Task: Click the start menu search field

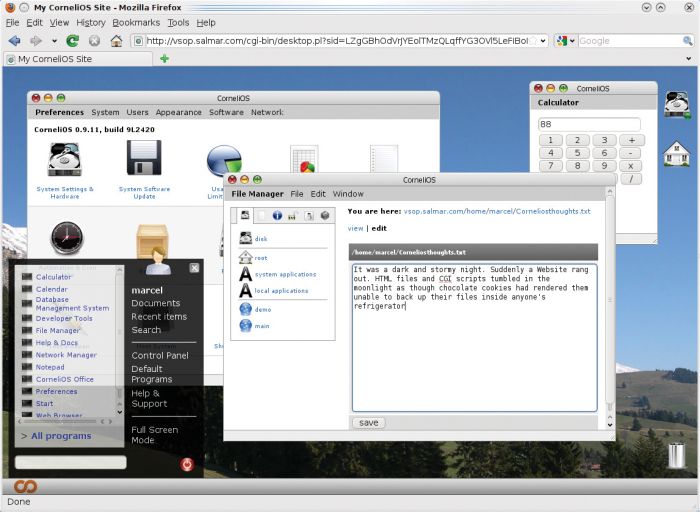Action: [x=71, y=462]
